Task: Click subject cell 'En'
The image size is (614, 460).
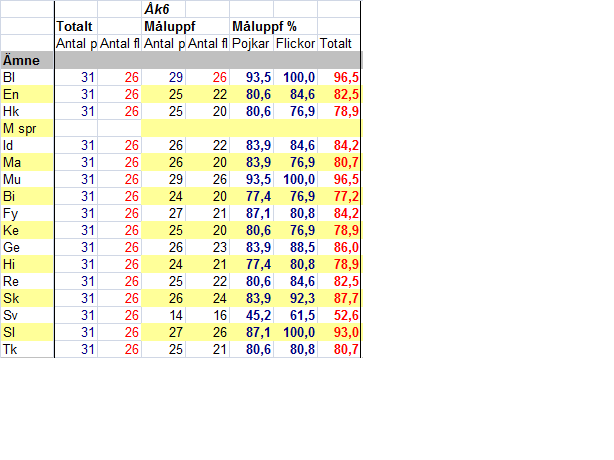Action: 27,94
